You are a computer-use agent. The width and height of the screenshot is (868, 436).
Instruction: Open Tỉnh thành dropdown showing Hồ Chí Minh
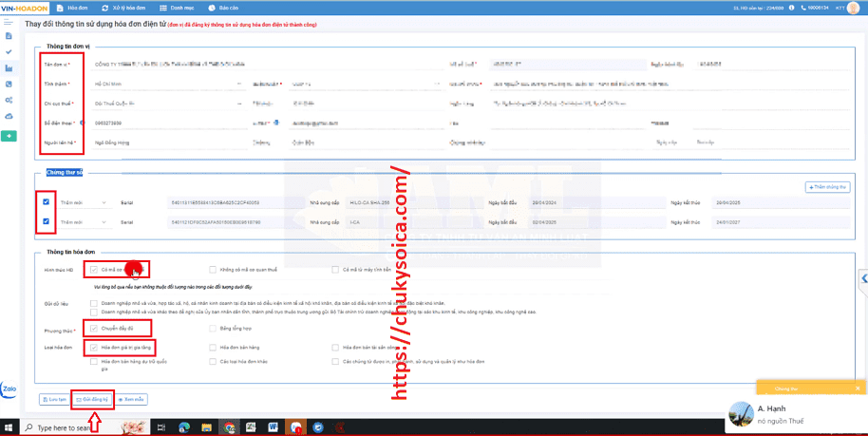click(x=168, y=84)
